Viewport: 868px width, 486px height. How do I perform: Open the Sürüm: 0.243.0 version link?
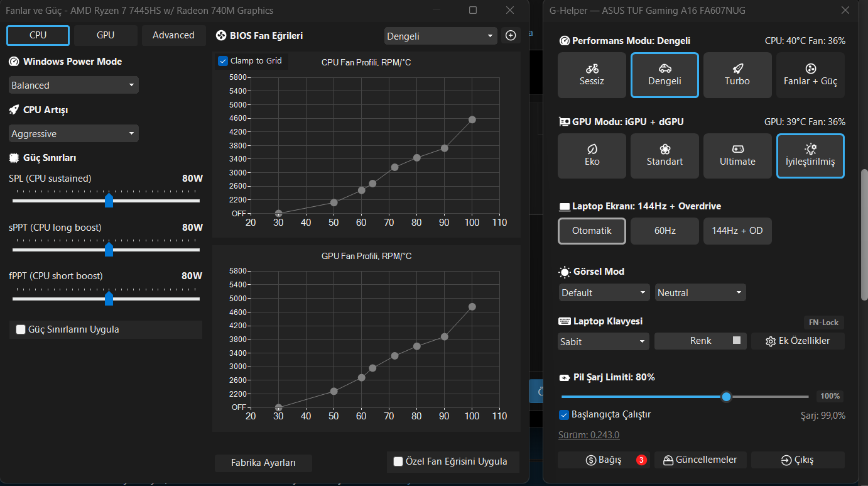[x=589, y=435]
